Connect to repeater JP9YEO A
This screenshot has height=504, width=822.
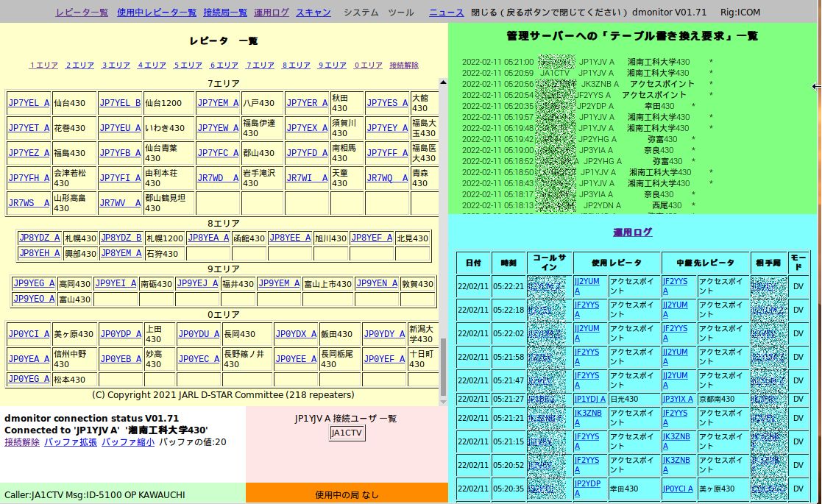[x=34, y=298]
